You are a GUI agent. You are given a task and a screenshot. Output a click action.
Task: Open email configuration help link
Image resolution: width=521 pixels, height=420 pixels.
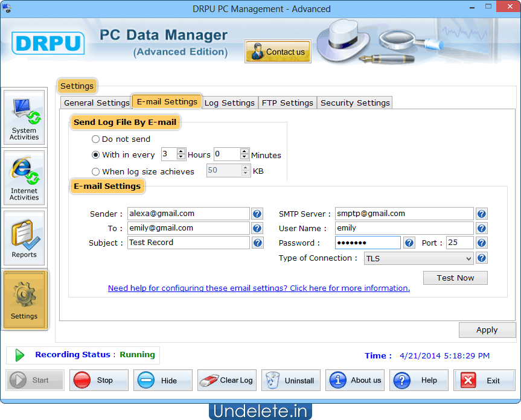[x=259, y=288]
